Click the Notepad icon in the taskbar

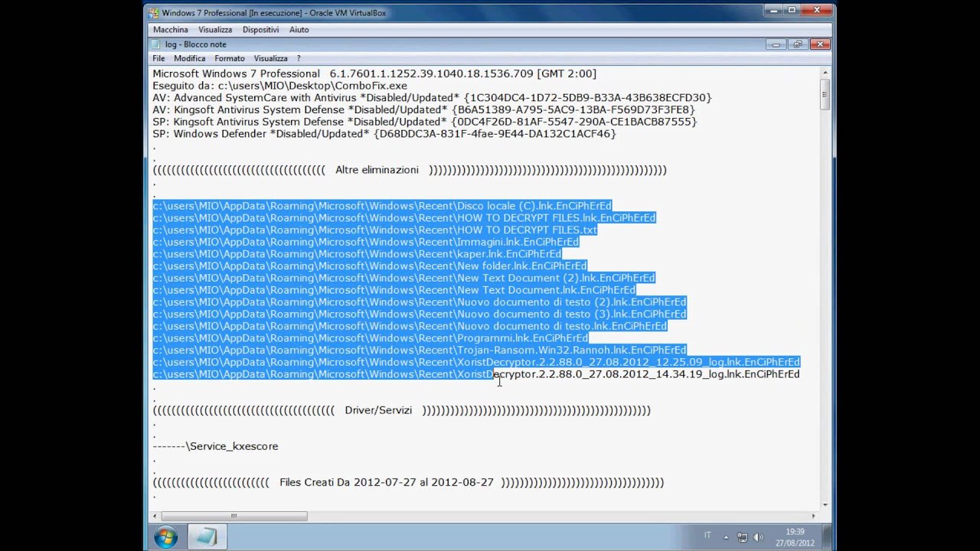point(206,537)
